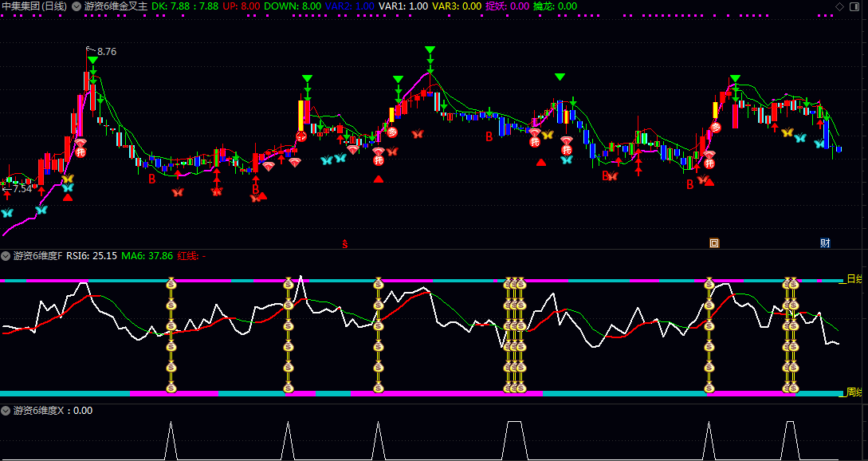Image resolution: width=868 pixels, height=461 pixels.
Task: Click the red $ marker on the timeline
Action: [x=344, y=243]
